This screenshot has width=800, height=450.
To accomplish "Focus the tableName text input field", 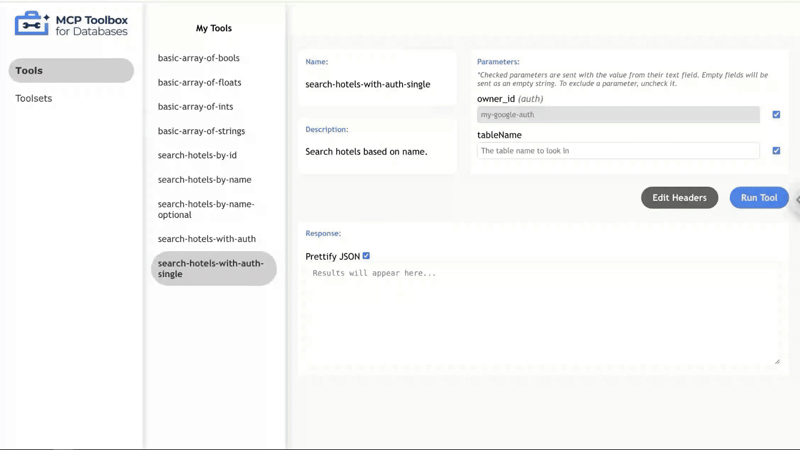I will pyautogui.click(x=618, y=151).
